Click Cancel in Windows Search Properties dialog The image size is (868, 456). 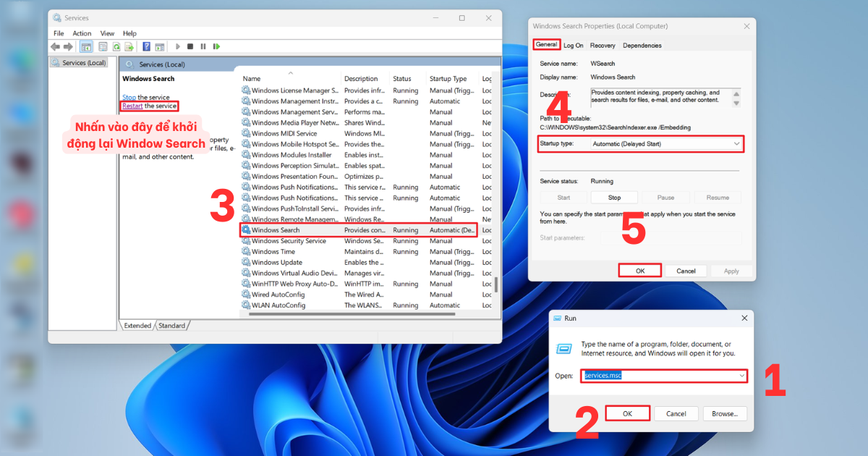pyautogui.click(x=686, y=271)
